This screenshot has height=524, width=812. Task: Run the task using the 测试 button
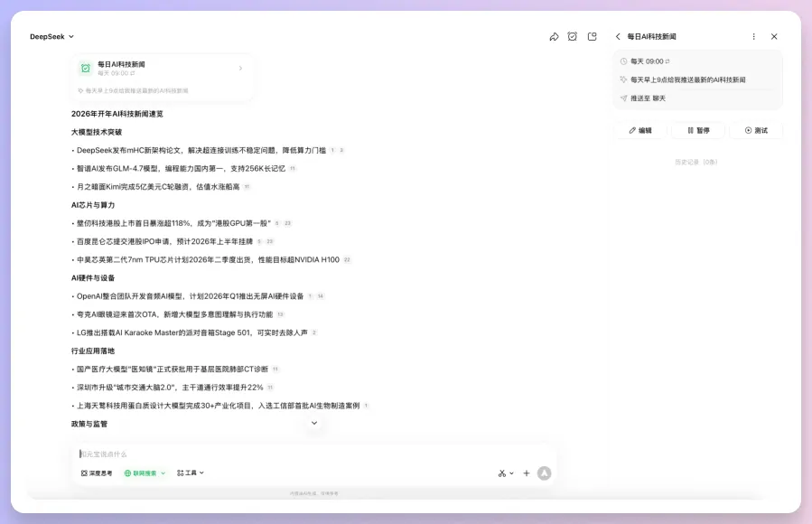coord(755,130)
